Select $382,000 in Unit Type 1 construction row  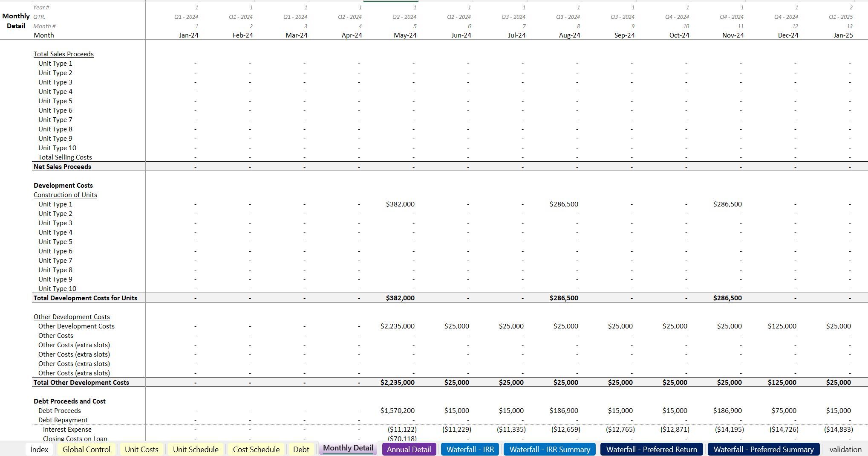tap(400, 204)
